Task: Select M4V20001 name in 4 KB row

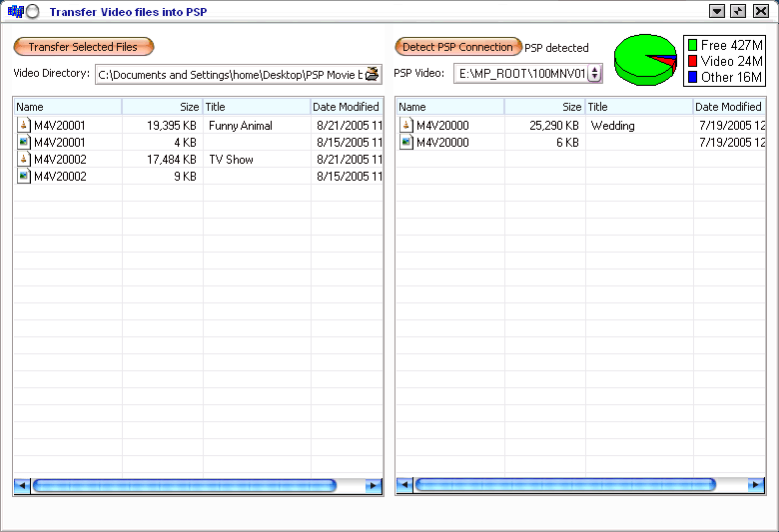Action: 60,143
